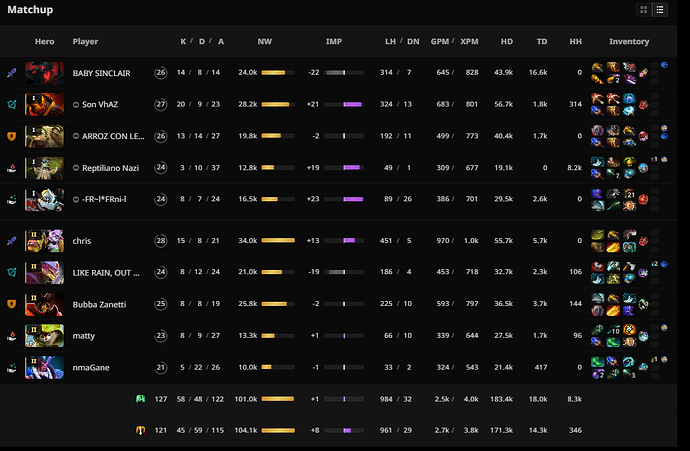Viewport: 690px width, 451px height.
Task: Open Reptiliano Nazi's hero portrait
Action: pos(44,168)
